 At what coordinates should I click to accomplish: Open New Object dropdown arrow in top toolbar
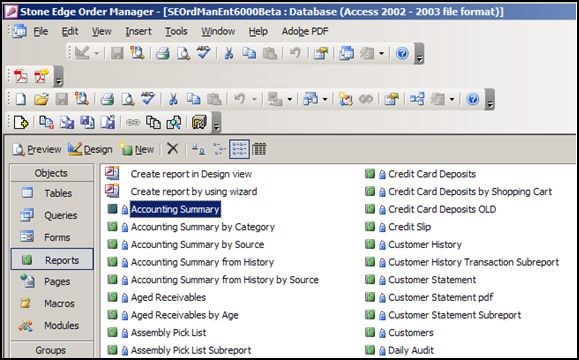pyautogui.click(x=381, y=54)
